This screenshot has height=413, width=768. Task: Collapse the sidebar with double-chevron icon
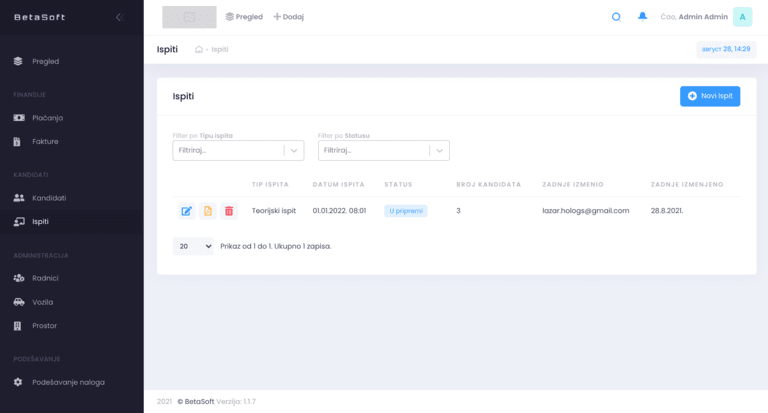click(120, 17)
